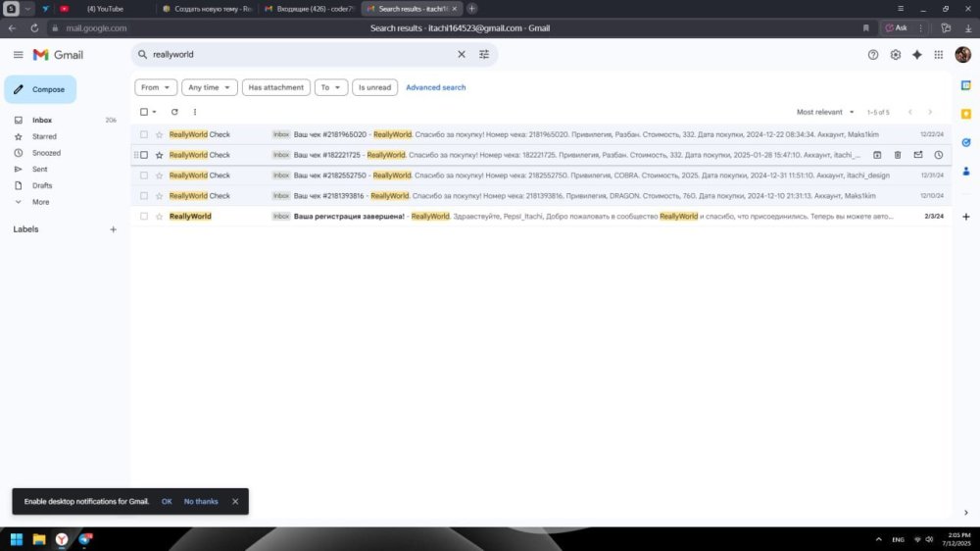Viewport: 980px width, 551px height.
Task: Select the email with check #2181393816
Action: (144, 196)
